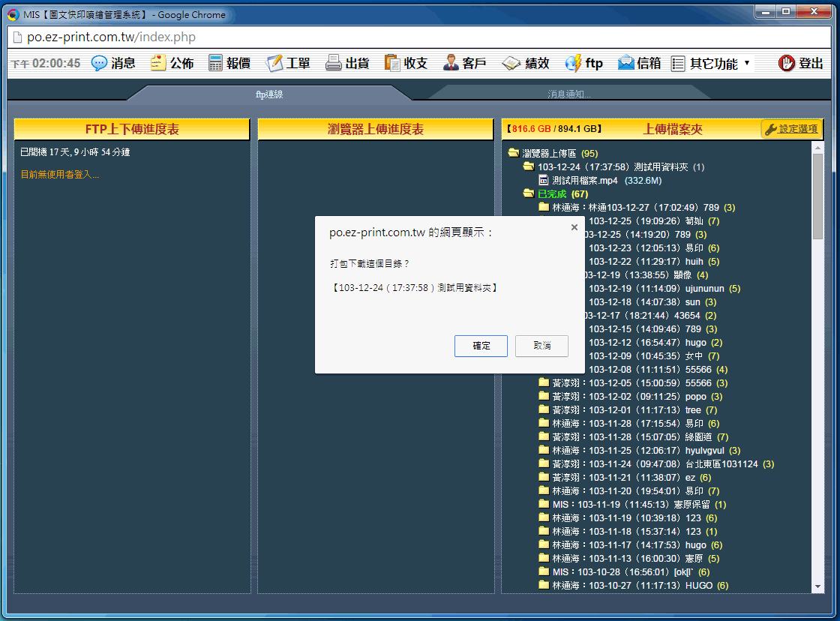The image size is (840, 621).
Task: Open the 客戶 customer icon
Action: point(451,64)
